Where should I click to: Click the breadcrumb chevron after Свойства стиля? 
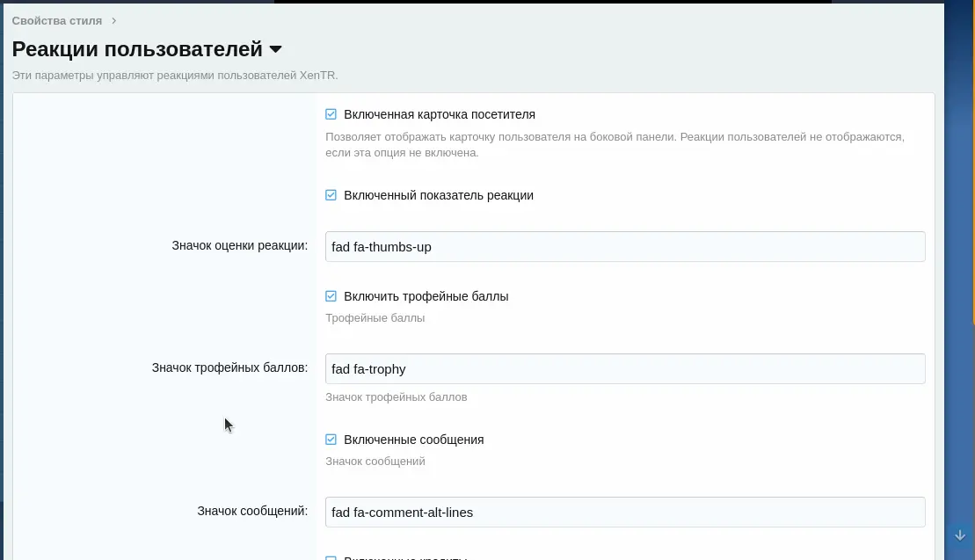click(x=114, y=20)
